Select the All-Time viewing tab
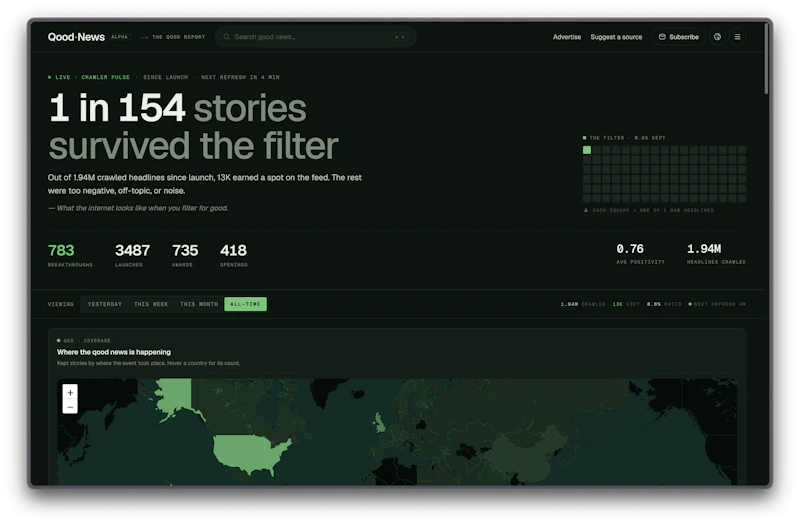Image resolution: width=800 pixels, height=525 pixels. [x=245, y=304]
